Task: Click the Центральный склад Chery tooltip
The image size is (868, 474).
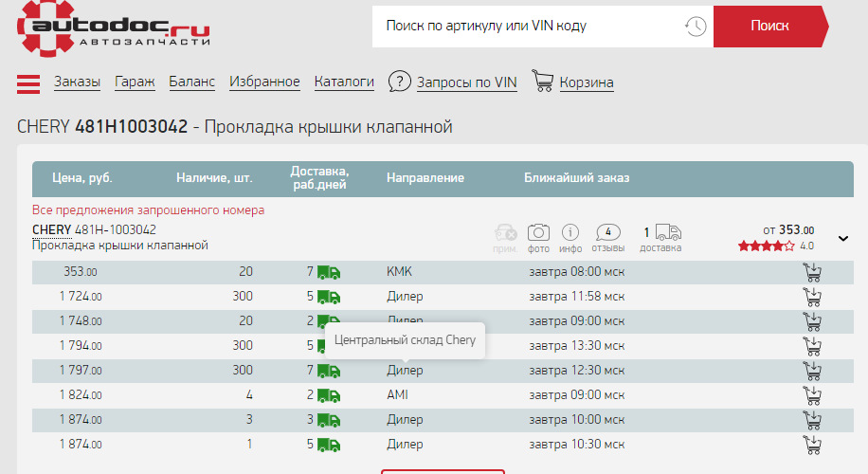Action: (405, 340)
